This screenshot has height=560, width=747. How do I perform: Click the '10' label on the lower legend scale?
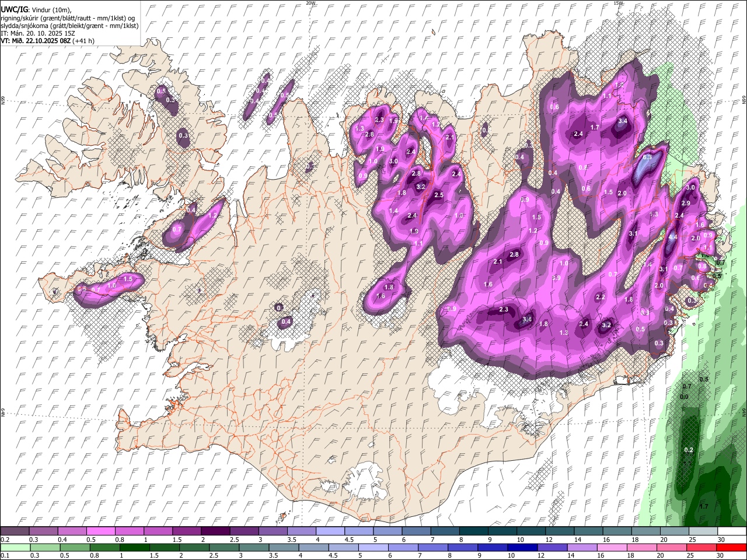tap(511, 556)
